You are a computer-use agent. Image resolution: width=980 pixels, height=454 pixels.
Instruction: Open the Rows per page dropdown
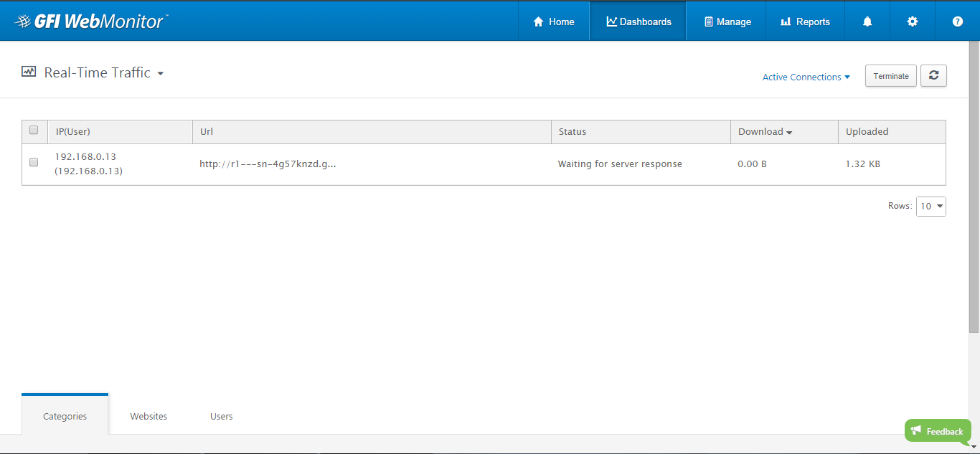click(x=931, y=207)
